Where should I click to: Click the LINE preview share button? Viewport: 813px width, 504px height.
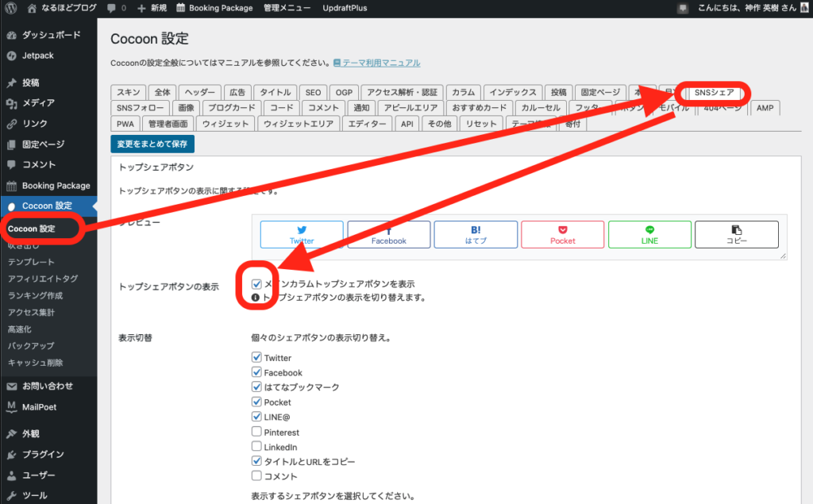point(649,234)
